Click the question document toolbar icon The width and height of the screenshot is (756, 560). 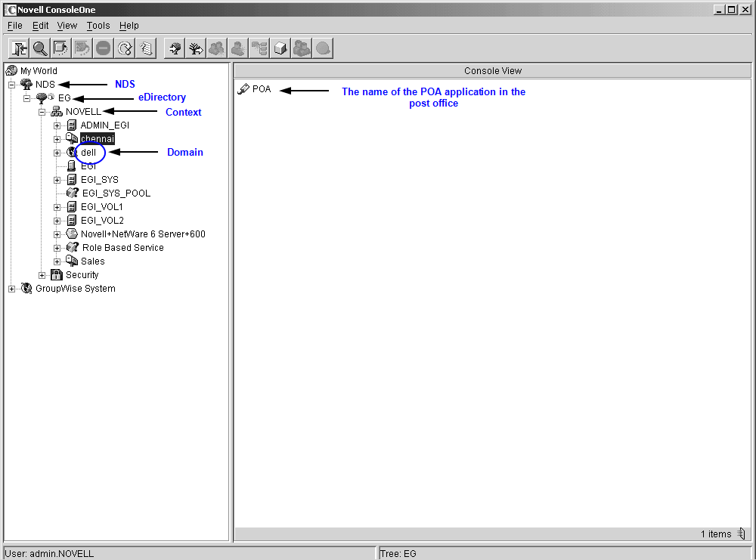pos(146,48)
